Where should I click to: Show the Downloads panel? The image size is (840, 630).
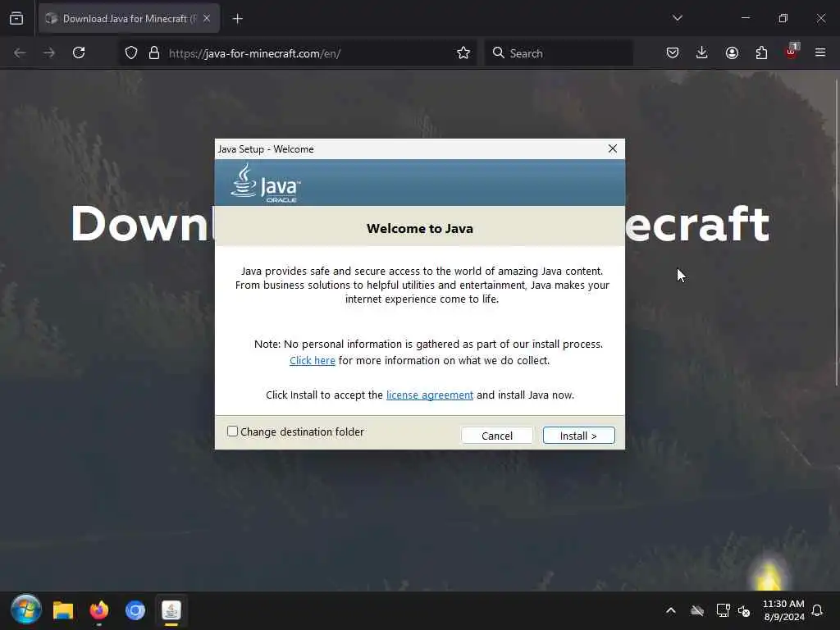(702, 52)
